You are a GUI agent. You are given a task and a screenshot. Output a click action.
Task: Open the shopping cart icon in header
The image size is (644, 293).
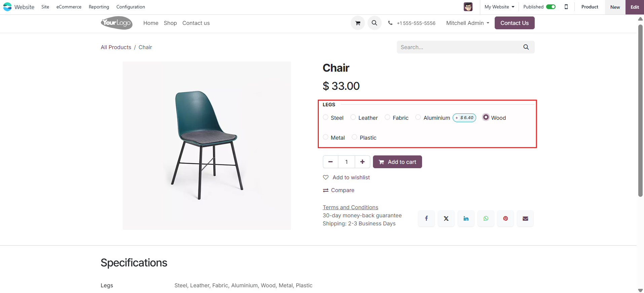358,23
